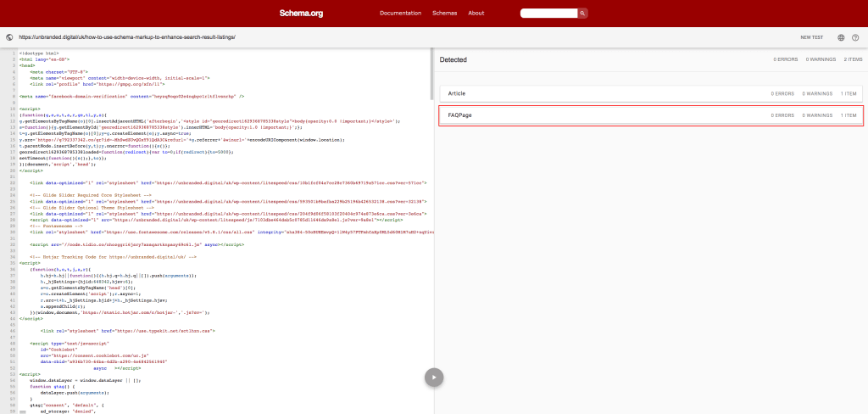The height and width of the screenshot is (414, 868).
Task: Expand the Article detected item
Action: point(651,93)
